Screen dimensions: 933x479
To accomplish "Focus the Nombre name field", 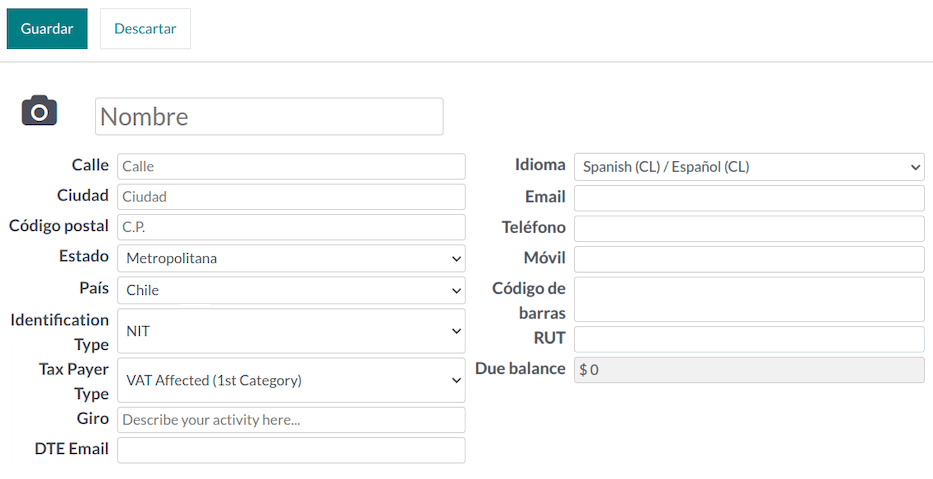I will click(x=269, y=117).
